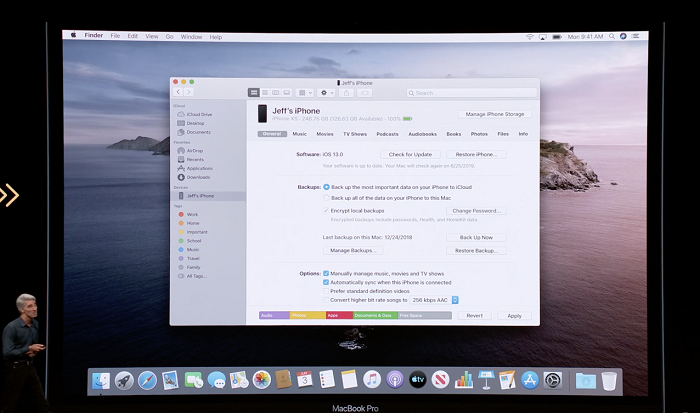700x413 pixels.
Task: Go back with the Finder back arrow
Action: coord(178,92)
